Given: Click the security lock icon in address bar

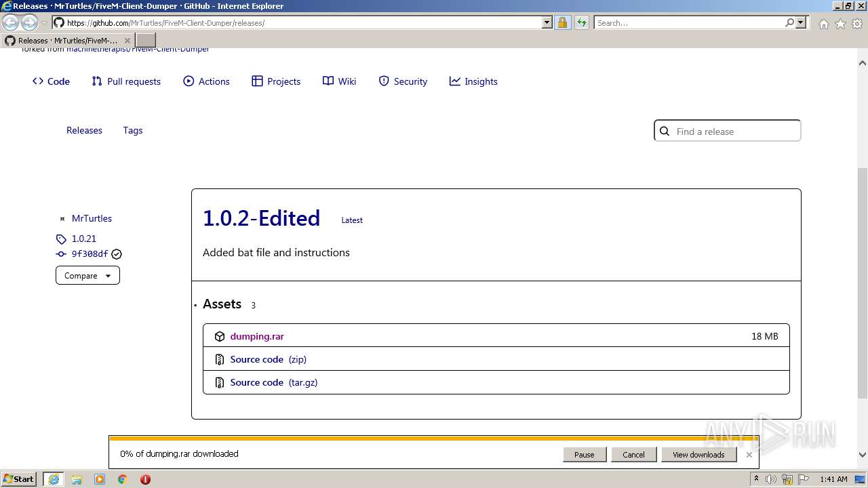Looking at the screenshot, I should point(563,22).
